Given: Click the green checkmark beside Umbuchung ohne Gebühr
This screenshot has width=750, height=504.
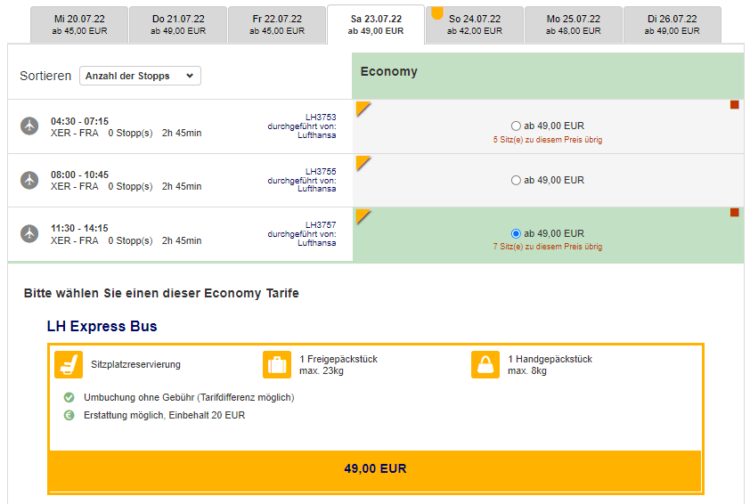Looking at the screenshot, I should [x=69, y=397].
